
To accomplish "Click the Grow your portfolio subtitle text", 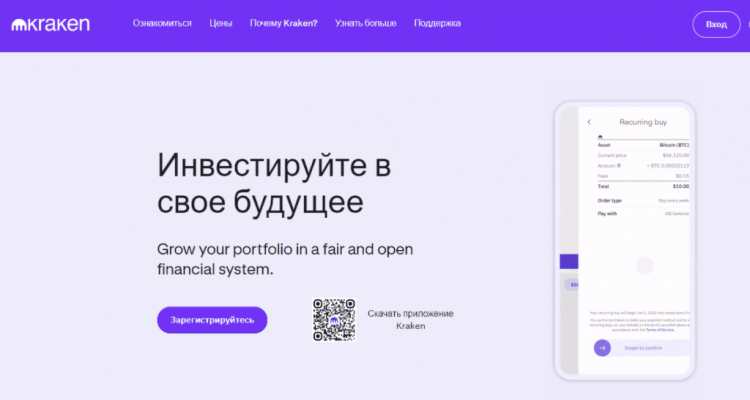I will click(285, 259).
